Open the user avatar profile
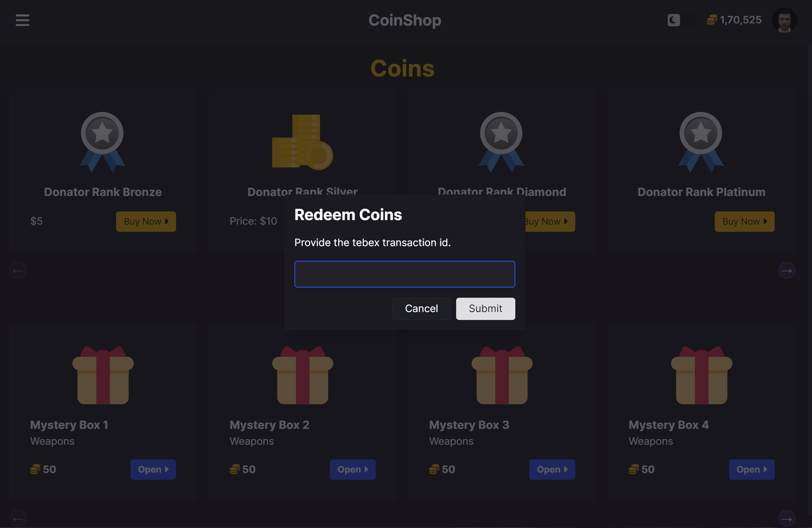812x528 pixels. point(784,20)
